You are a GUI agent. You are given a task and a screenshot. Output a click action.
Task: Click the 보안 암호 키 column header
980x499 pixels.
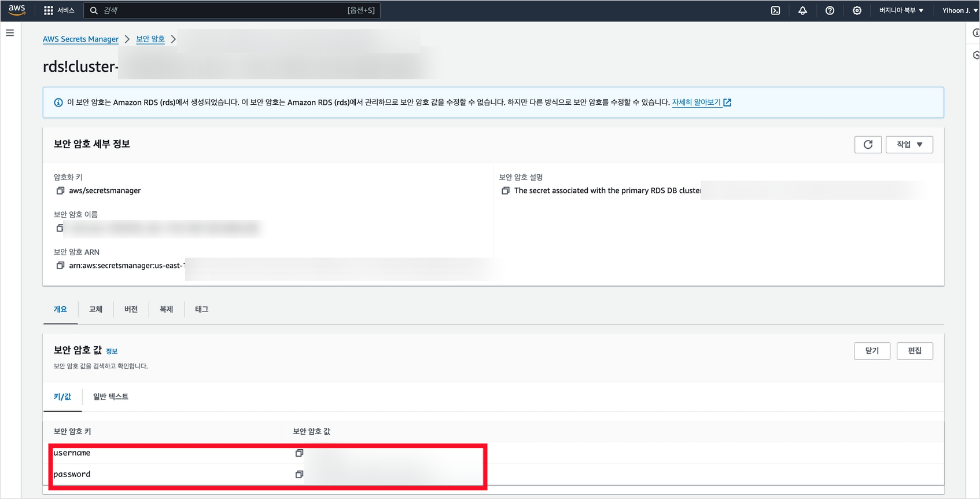[72, 431]
